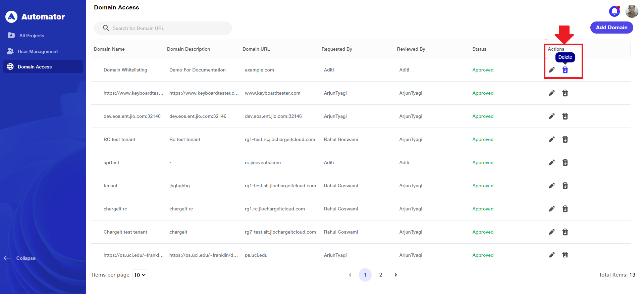Edit the Domain Whitelisting entry
This screenshot has width=644, height=294.
point(552,70)
